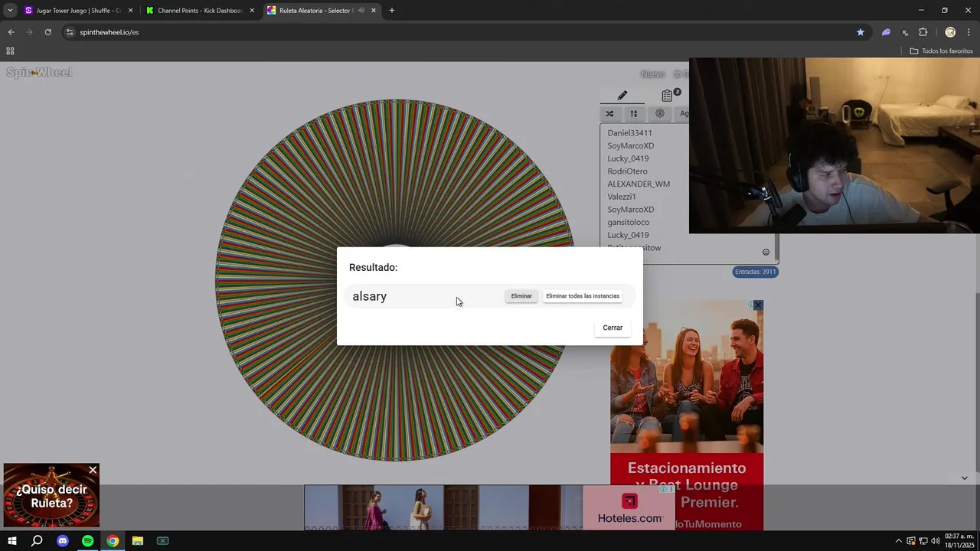This screenshot has height=551, width=980.
Task: Reload the page
Action: (x=47, y=32)
